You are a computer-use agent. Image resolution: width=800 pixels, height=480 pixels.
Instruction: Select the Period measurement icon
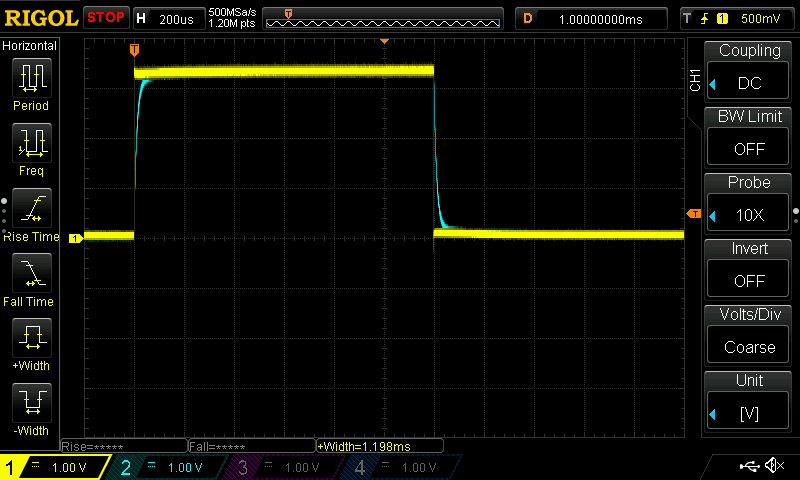pos(31,77)
